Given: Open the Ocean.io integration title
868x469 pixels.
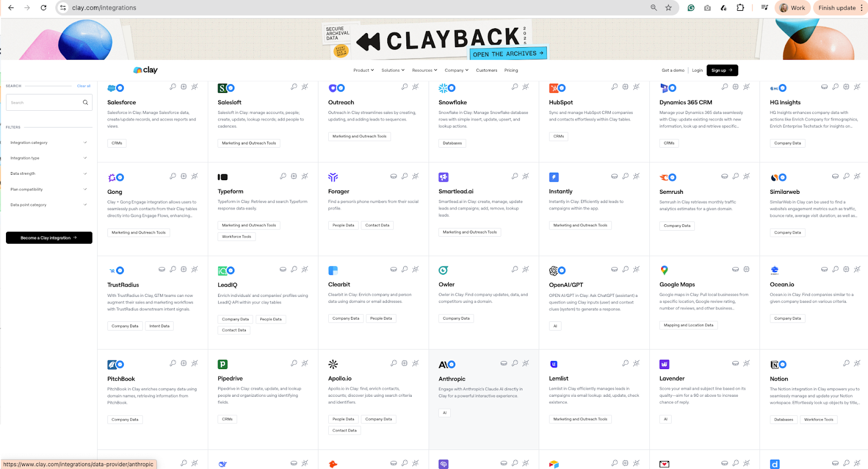Looking at the screenshot, I should tap(782, 284).
